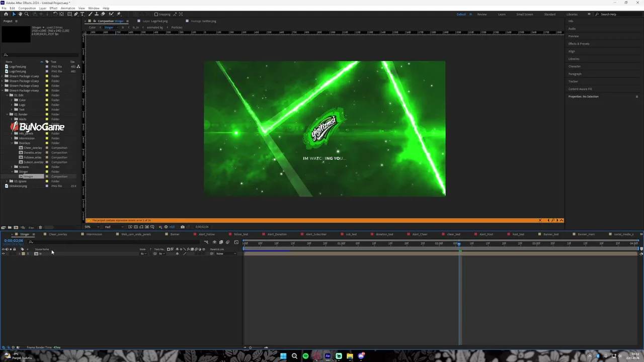Screen dimensions: 644x362
Task: Open the Effect menu
Action: [53, 8]
